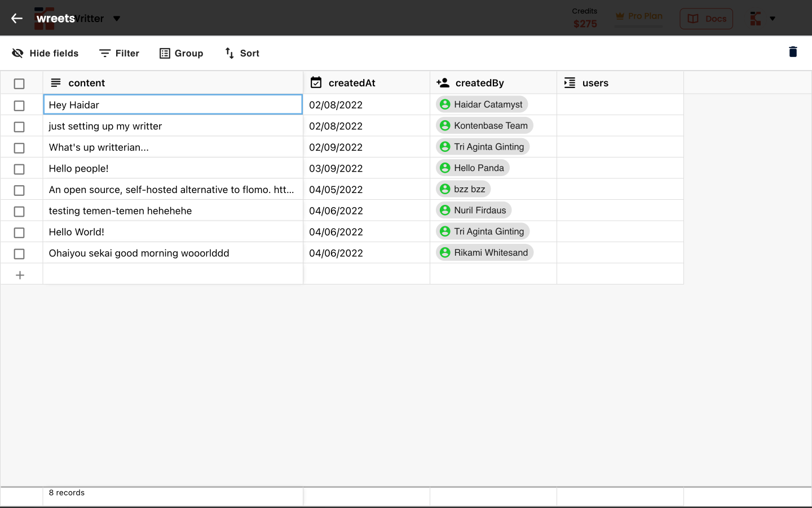Select the 'Hello people!' cell
The height and width of the screenshot is (508, 812).
(x=173, y=168)
